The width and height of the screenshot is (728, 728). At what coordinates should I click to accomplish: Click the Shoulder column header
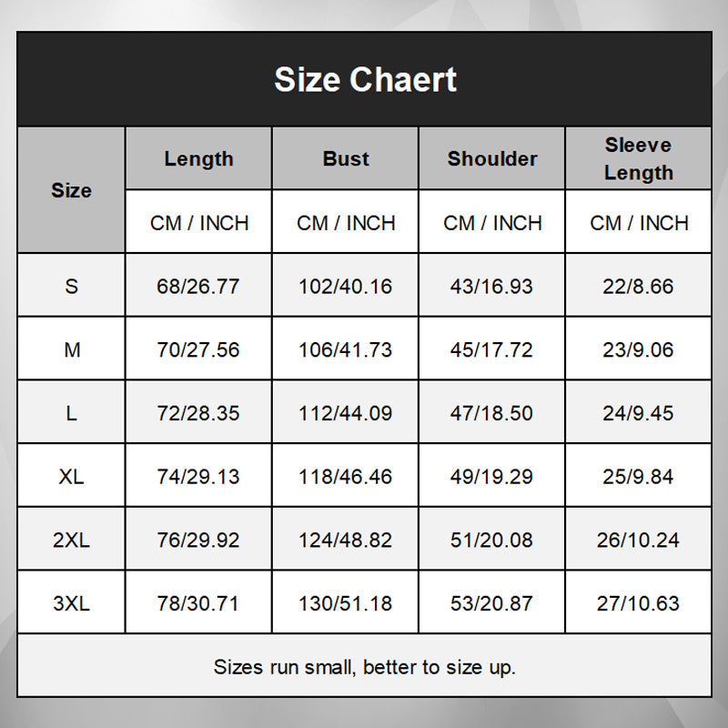coord(492,158)
